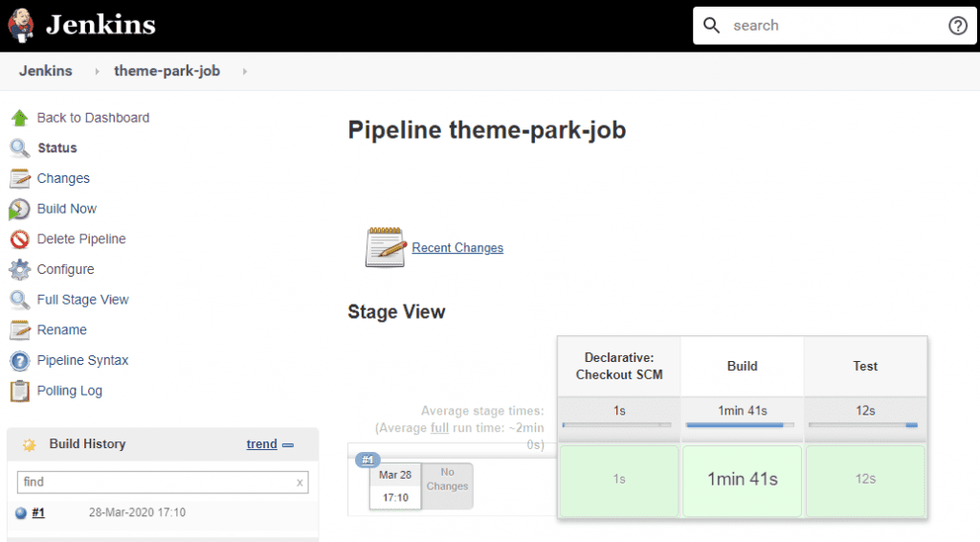Click the Configure gear icon
The height and width of the screenshot is (542, 980).
point(19,269)
